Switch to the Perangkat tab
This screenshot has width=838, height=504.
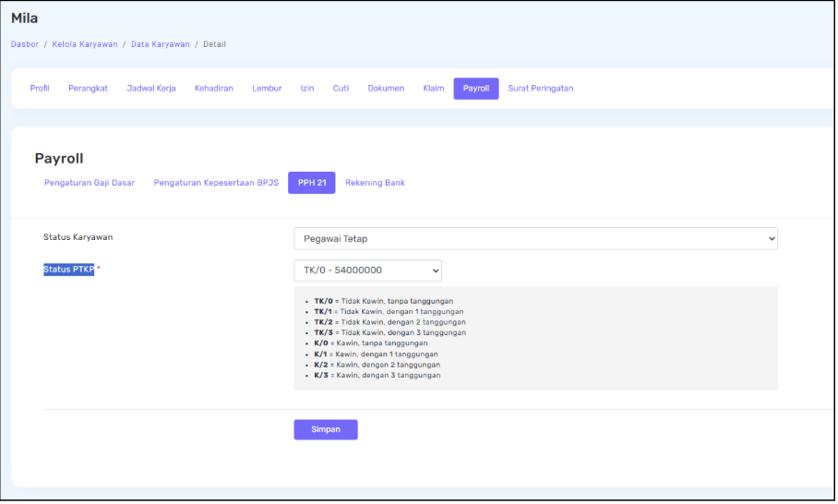tap(88, 89)
